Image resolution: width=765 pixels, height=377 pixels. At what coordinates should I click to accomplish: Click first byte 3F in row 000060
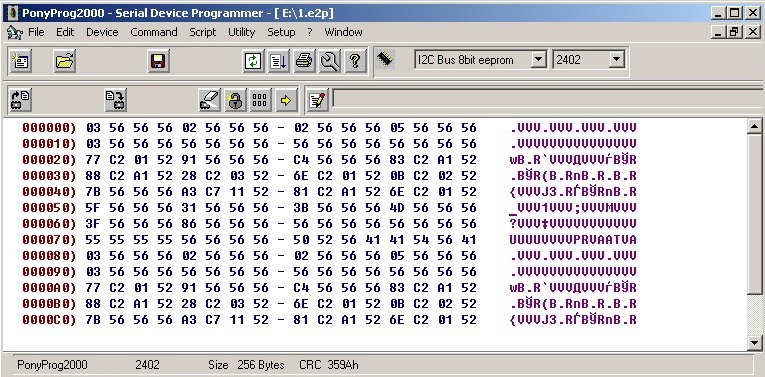tap(93, 224)
